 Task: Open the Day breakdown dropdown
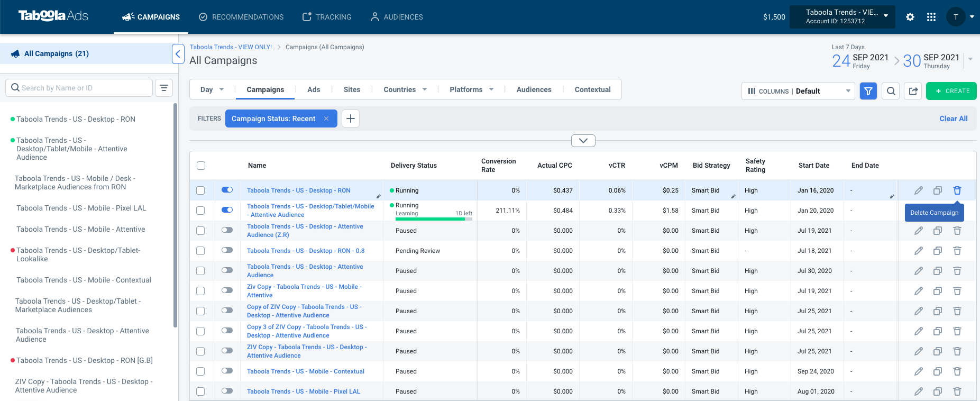pos(212,89)
